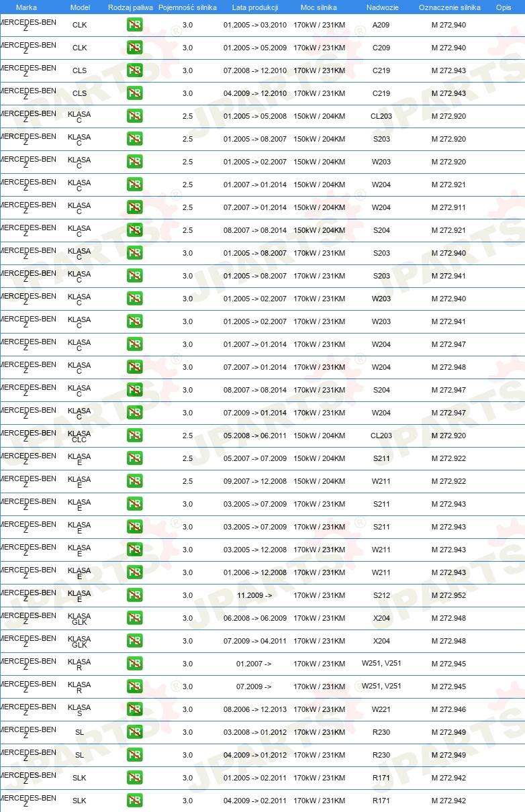Image resolution: width=525 pixels, height=812 pixels.
Task: Click fuel icon in CLS 04.2009 row
Action: tap(134, 94)
